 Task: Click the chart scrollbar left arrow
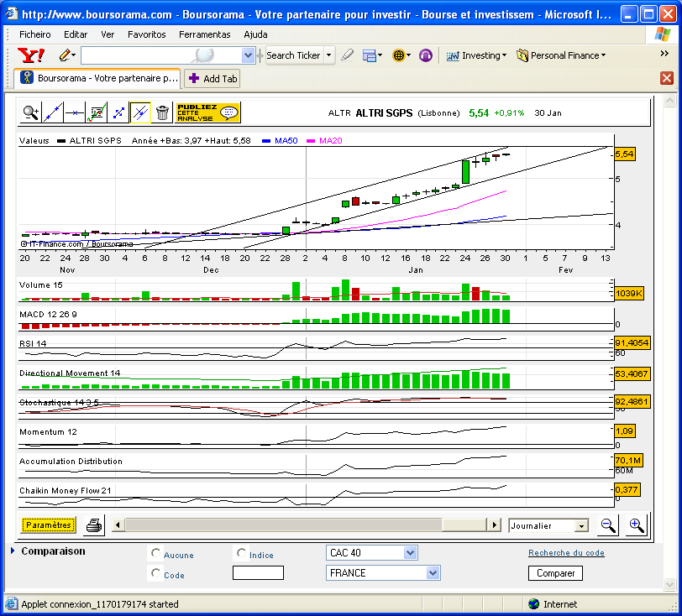click(x=118, y=525)
